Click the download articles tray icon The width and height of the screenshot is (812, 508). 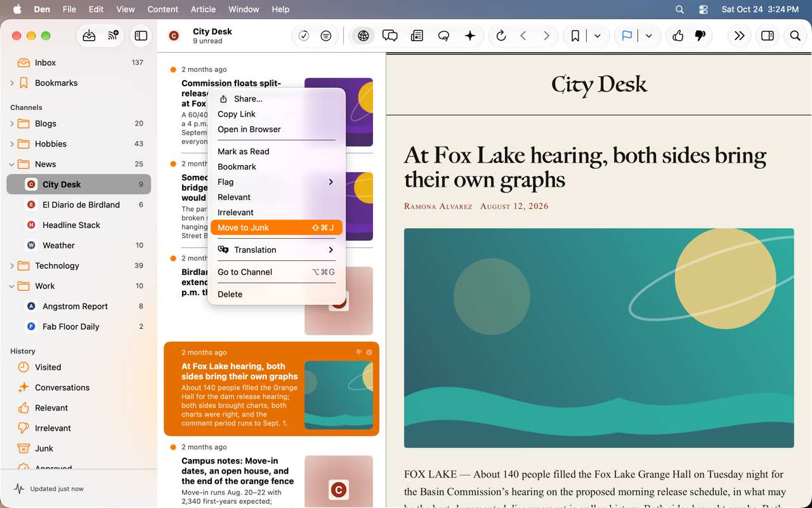[89, 36]
